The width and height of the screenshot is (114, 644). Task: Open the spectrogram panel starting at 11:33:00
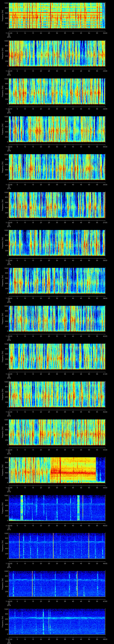[57, 91]
